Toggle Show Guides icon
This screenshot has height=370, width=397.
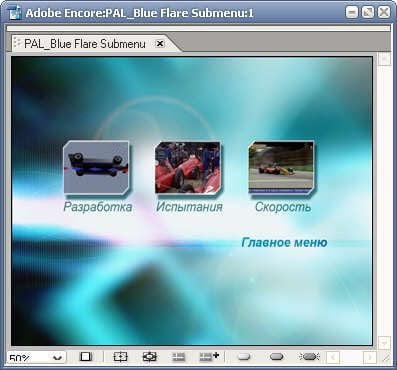[179, 357]
